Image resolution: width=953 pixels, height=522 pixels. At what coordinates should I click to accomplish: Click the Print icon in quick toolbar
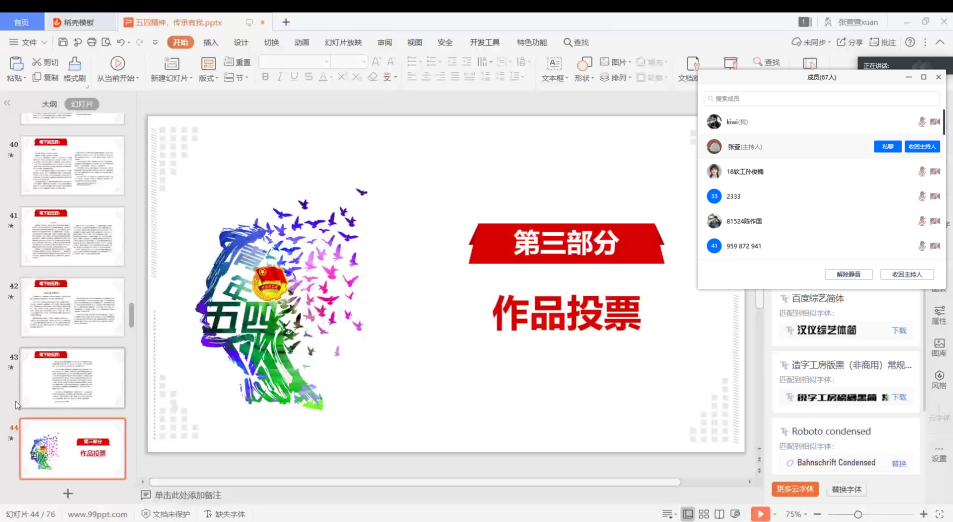92,42
